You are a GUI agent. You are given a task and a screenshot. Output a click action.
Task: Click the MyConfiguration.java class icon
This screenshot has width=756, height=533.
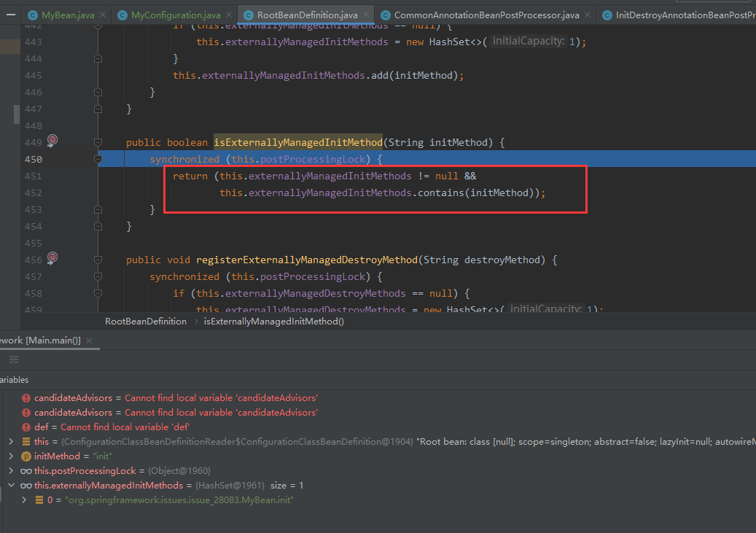pos(122,15)
